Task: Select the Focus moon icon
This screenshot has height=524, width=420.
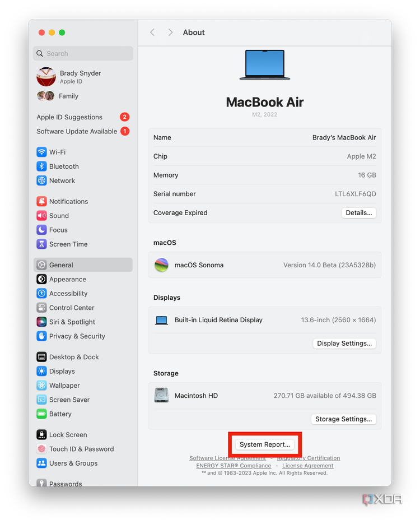Action: (x=41, y=230)
